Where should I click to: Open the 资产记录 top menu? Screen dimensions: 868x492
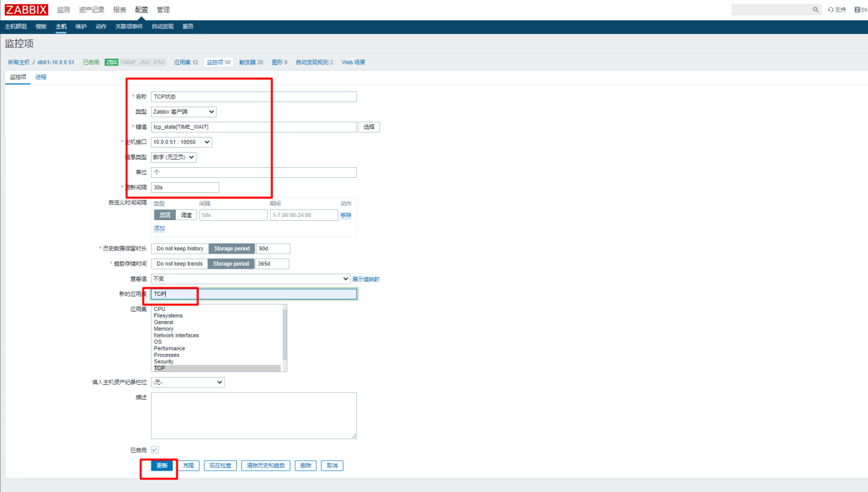pyautogui.click(x=91, y=9)
